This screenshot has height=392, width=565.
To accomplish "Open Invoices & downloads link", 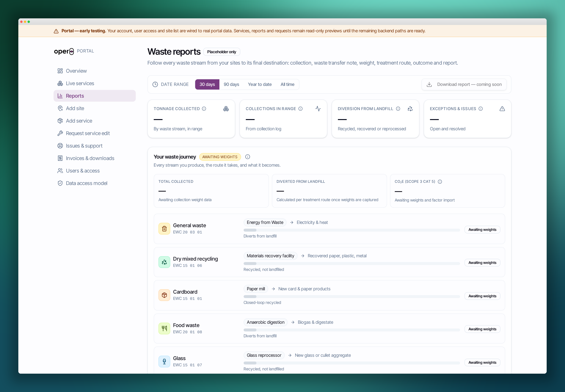I will coord(94,158).
